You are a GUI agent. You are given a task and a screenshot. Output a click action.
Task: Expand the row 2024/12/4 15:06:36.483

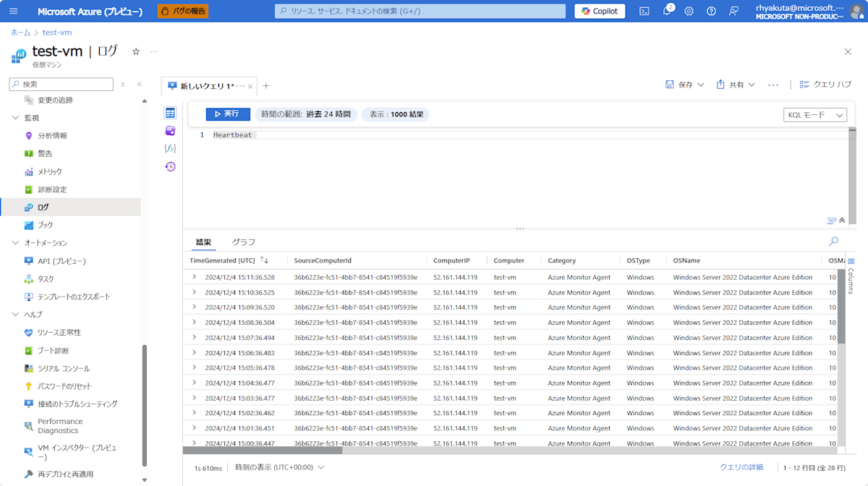pyautogui.click(x=194, y=352)
